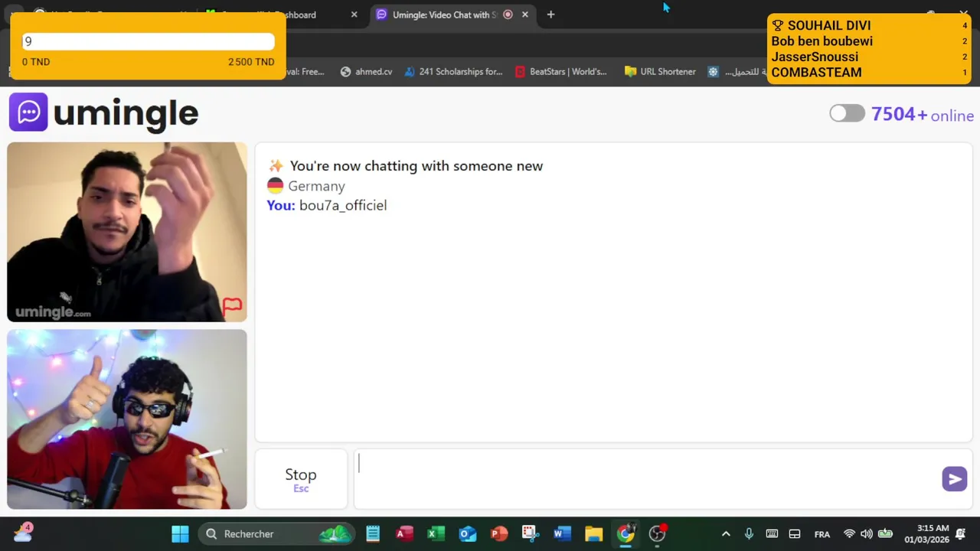Click JasserSnoussi in the leaderboard
Image resolution: width=980 pixels, height=551 pixels.
pyautogui.click(x=815, y=57)
